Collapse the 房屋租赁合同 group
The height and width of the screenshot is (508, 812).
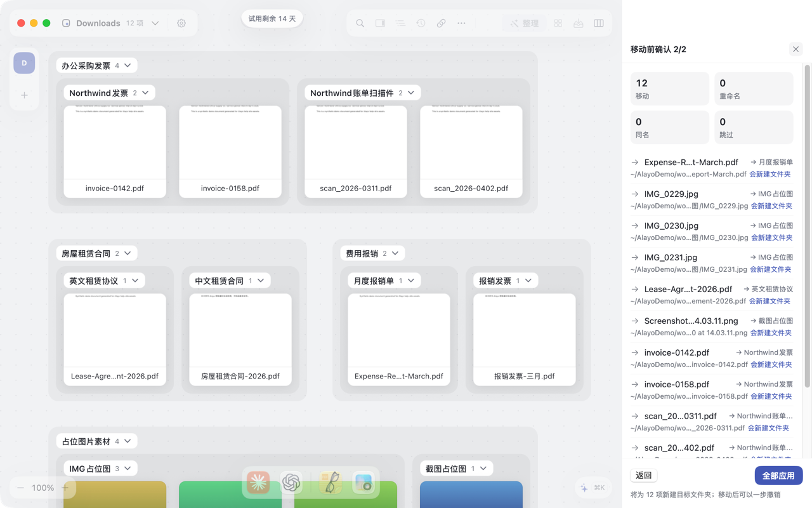(x=128, y=253)
